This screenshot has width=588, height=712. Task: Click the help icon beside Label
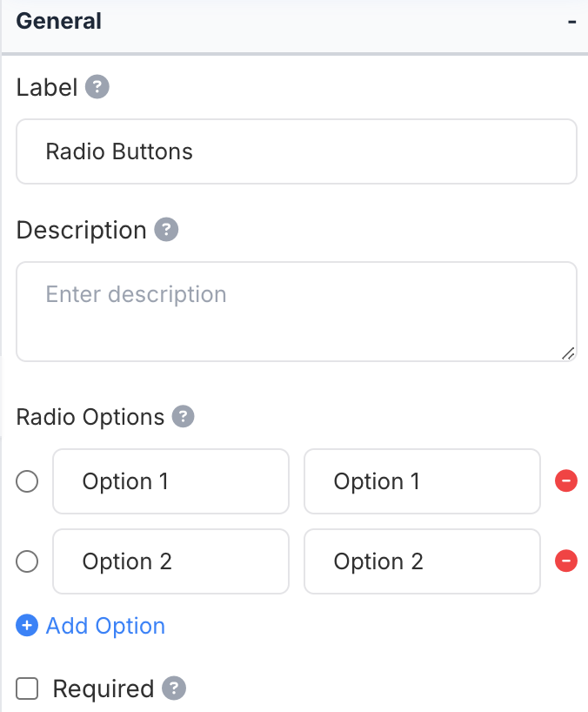point(97,87)
